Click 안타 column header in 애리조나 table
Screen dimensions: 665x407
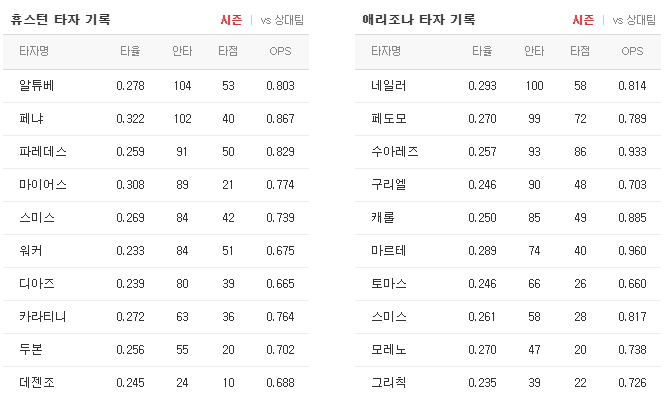[534, 51]
